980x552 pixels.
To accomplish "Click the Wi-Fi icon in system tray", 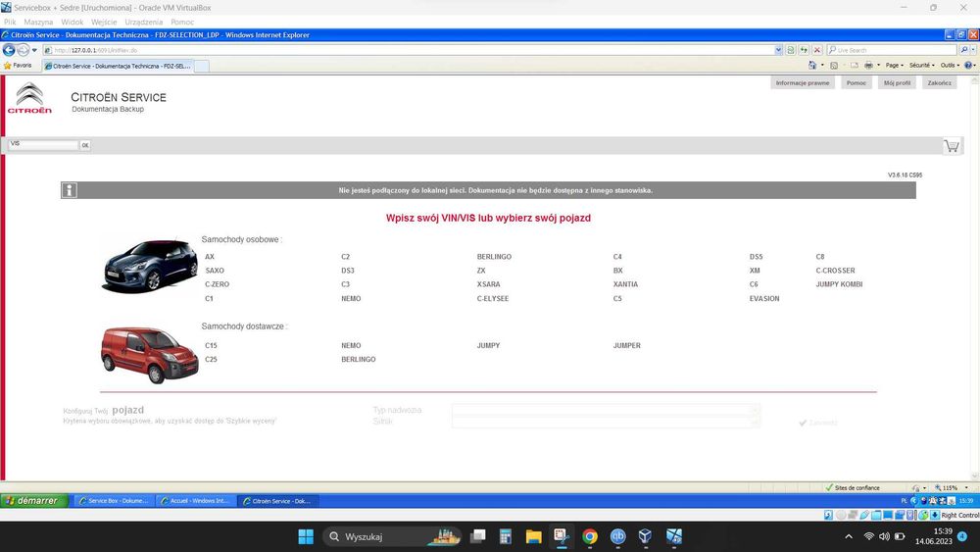I will [868, 536].
